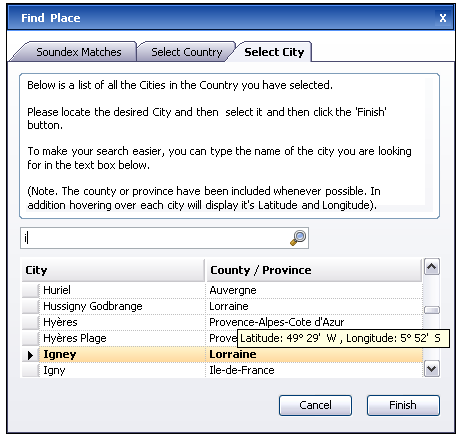Click the magnifying glass search icon
This screenshot has width=462, height=438.
298,238
